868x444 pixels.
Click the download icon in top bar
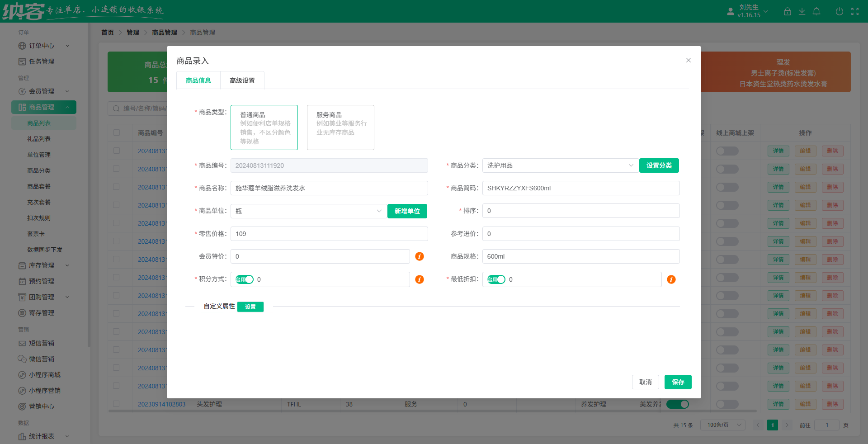(802, 11)
